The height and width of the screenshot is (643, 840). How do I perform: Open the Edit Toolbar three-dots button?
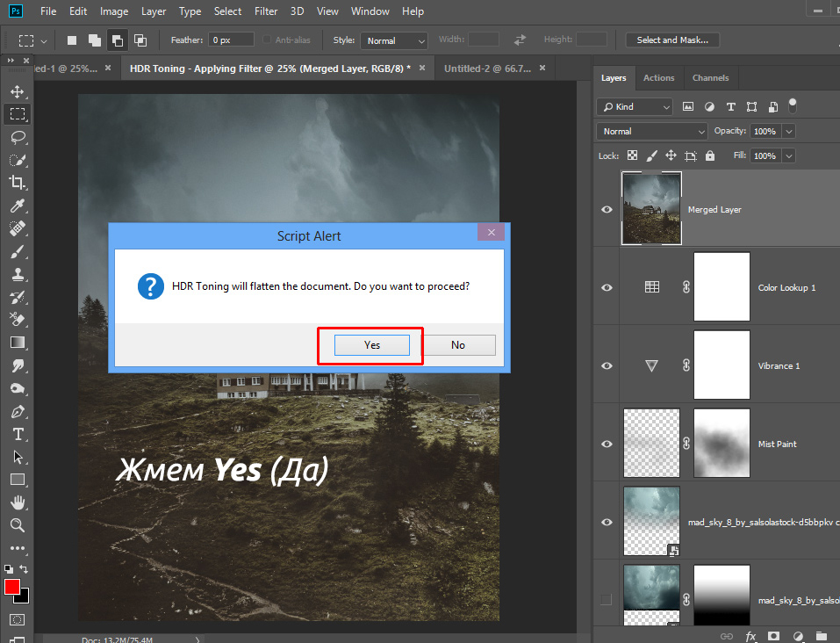(18, 548)
